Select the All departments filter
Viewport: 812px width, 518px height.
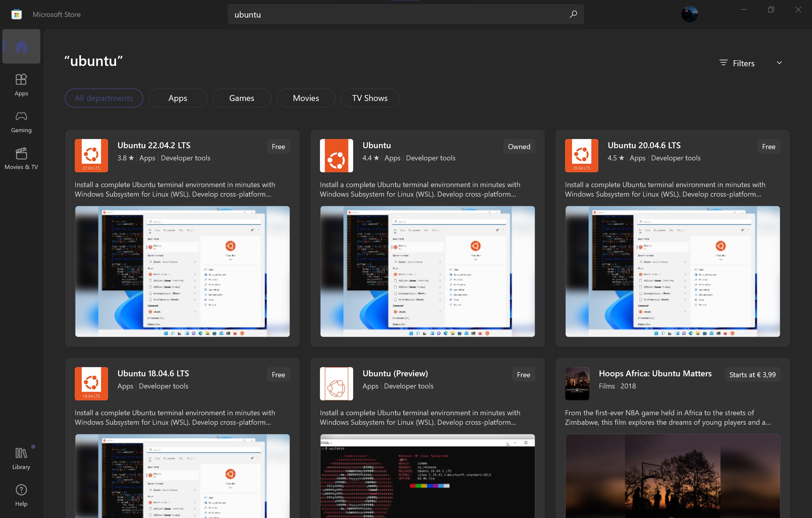104,98
